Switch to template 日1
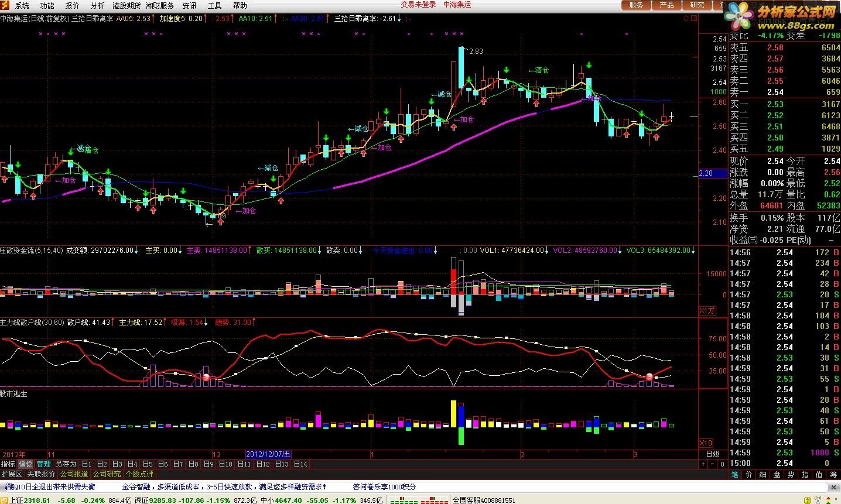The width and height of the screenshot is (841, 504). coord(86,464)
